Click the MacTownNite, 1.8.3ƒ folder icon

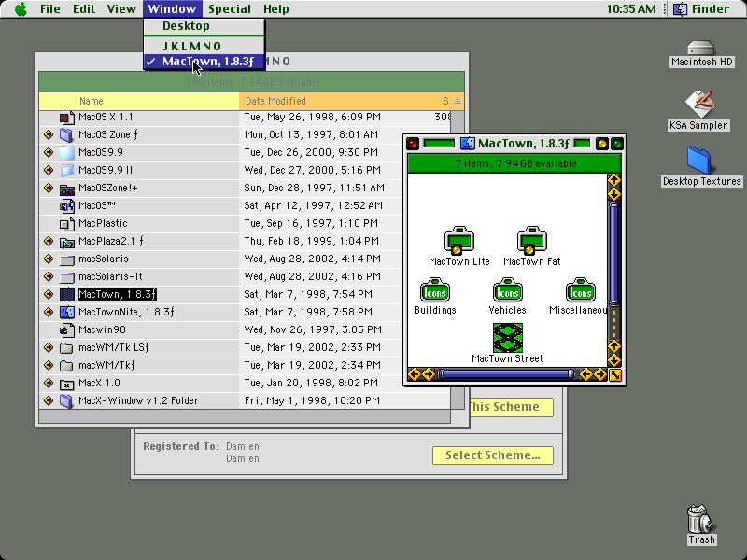[x=66, y=312]
